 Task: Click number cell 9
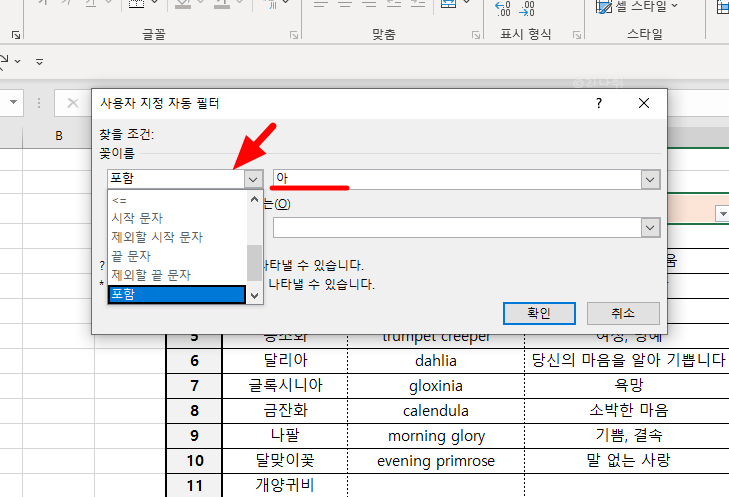tap(194, 436)
